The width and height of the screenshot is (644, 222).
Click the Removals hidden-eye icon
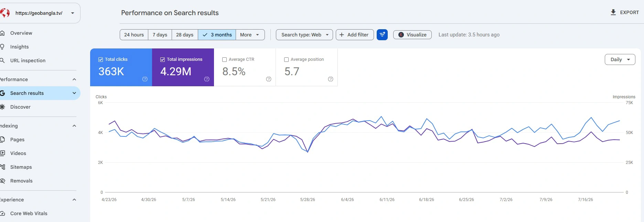coord(2,181)
